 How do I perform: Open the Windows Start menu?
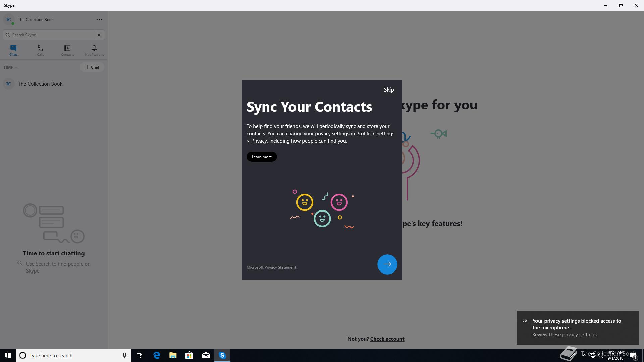click(8, 355)
